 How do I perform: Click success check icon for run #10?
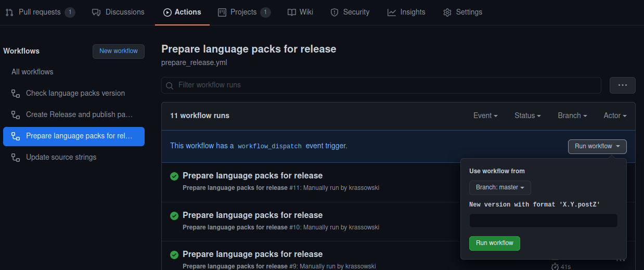coord(174,216)
